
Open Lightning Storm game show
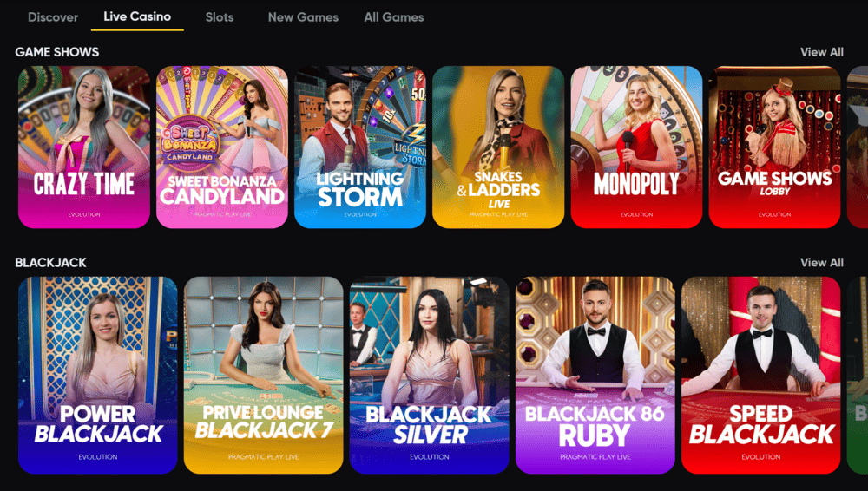[x=360, y=147]
